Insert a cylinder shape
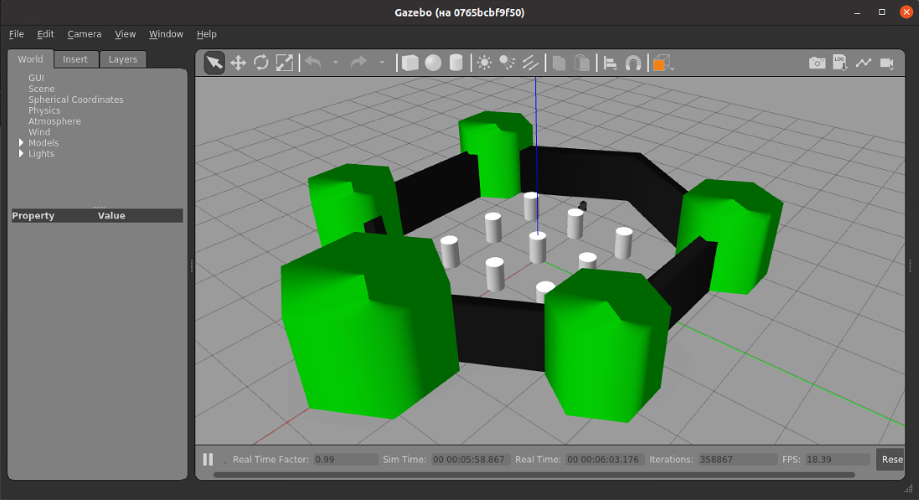Image resolution: width=919 pixels, height=500 pixels. pos(456,63)
